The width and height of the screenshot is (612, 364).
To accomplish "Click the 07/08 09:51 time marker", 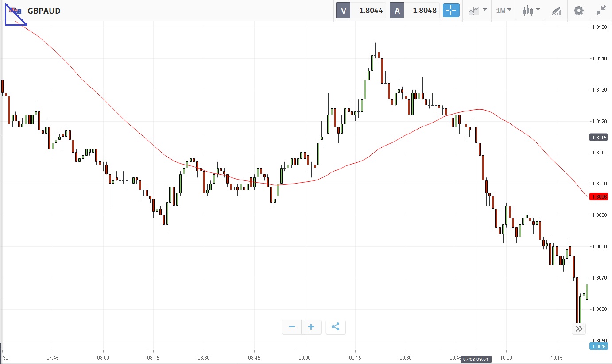I will click(476, 359).
